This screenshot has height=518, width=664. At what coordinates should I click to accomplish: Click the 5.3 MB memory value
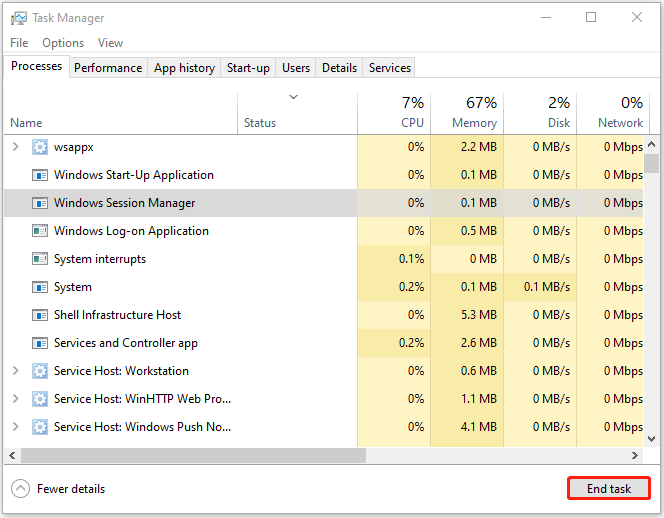[x=479, y=315]
